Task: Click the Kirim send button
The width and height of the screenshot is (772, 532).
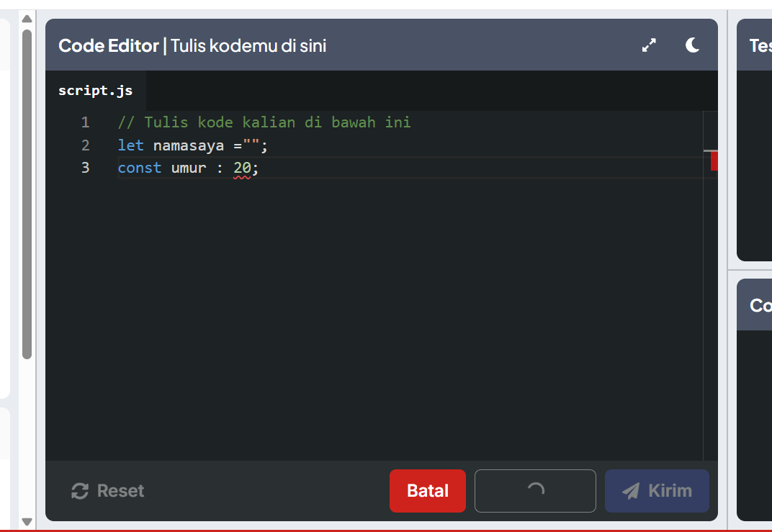Action: point(657,491)
